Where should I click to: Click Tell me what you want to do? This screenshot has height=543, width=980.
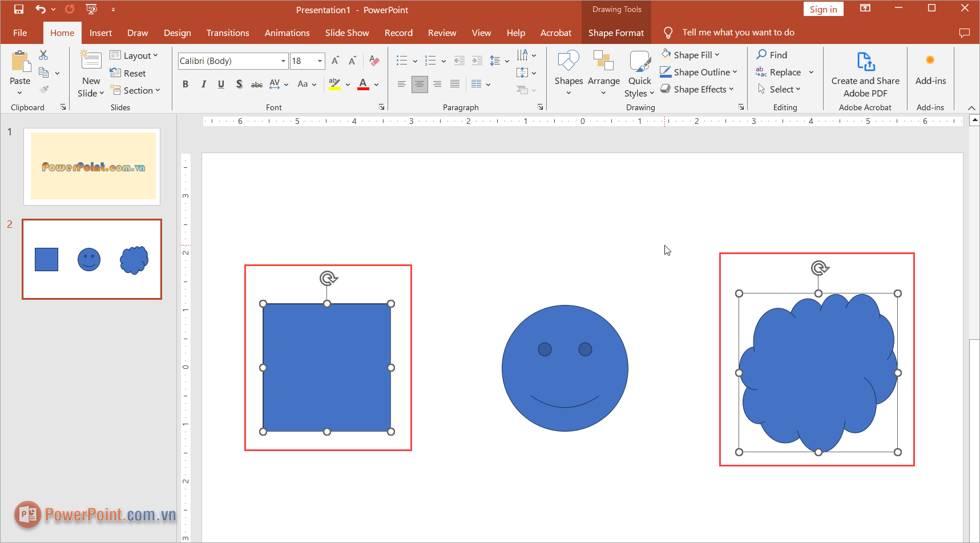[738, 33]
